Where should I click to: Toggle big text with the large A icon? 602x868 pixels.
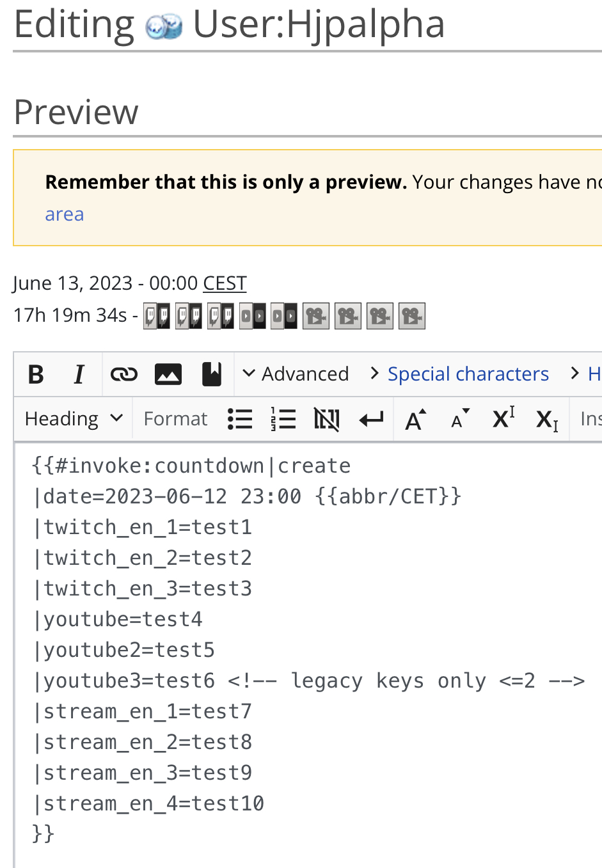tap(415, 418)
